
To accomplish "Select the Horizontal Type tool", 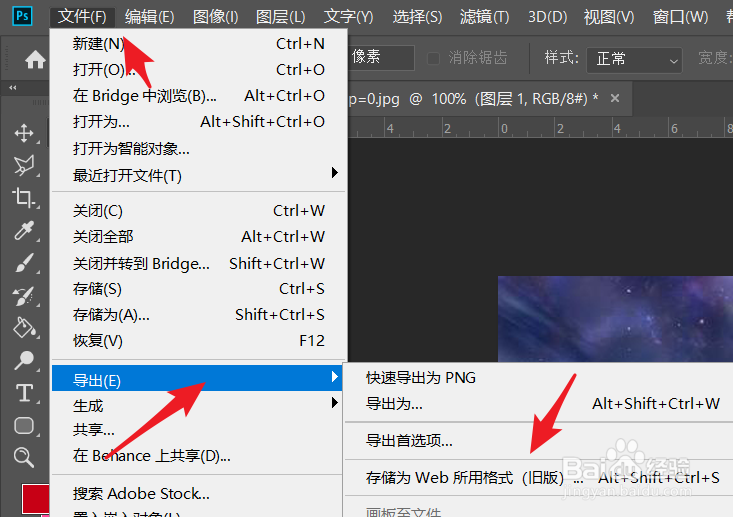I will [x=24, y=393].
